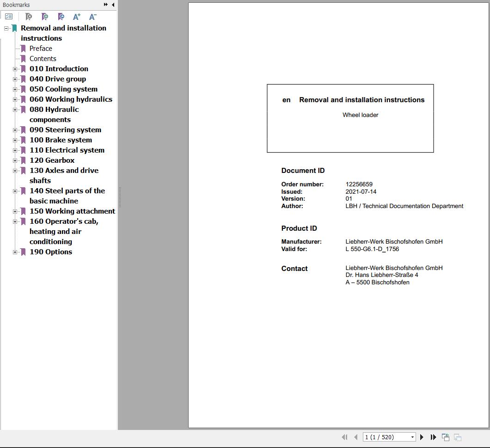Select the 040 Drive group bookmark label
This screenshot has height=448, width=490.
pos(57,79)
